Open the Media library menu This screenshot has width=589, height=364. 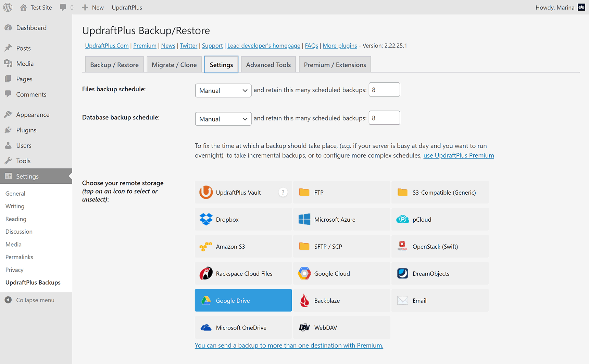[x=36, y=63]
